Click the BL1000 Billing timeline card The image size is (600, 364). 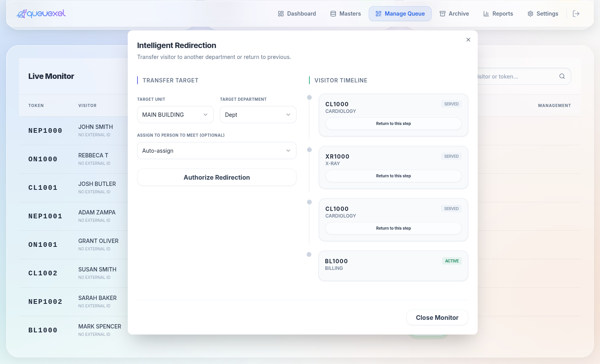[393, 266]
